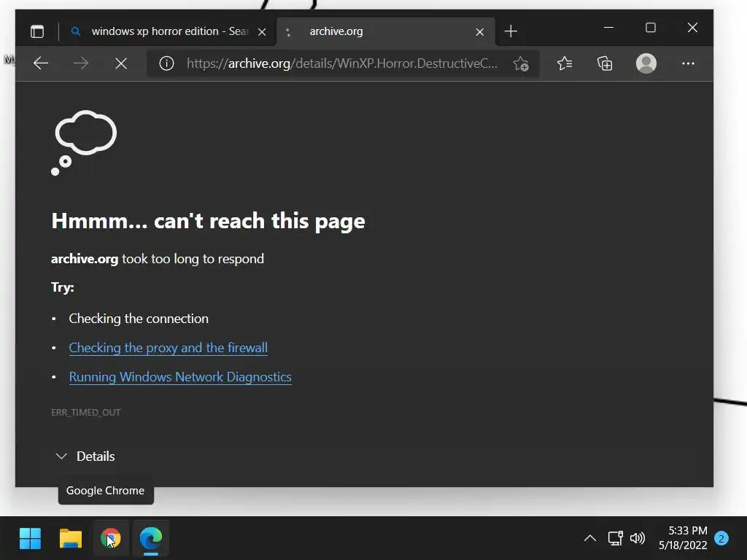
Task: Expand the Details section
Action: [85, 456]
